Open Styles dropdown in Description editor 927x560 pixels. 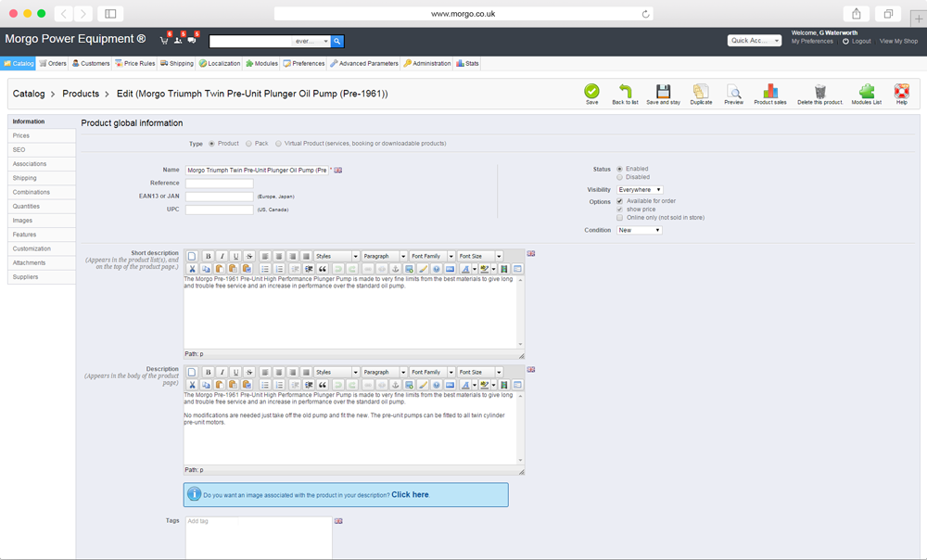point(337,372)
